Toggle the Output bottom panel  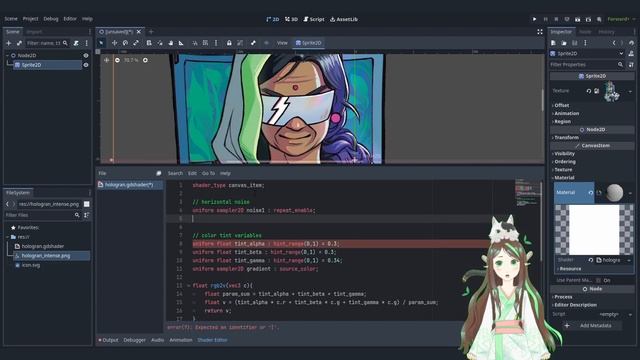click(x=109, y=340)
